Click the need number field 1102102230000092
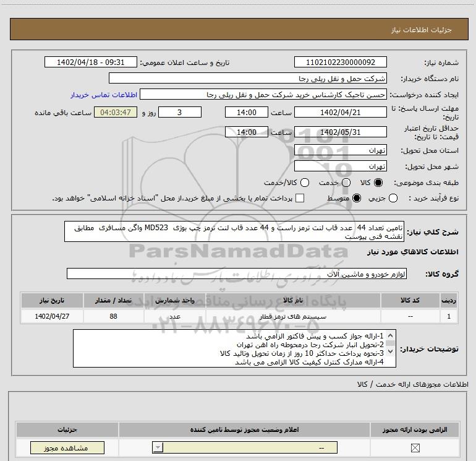 pos(340,62)
